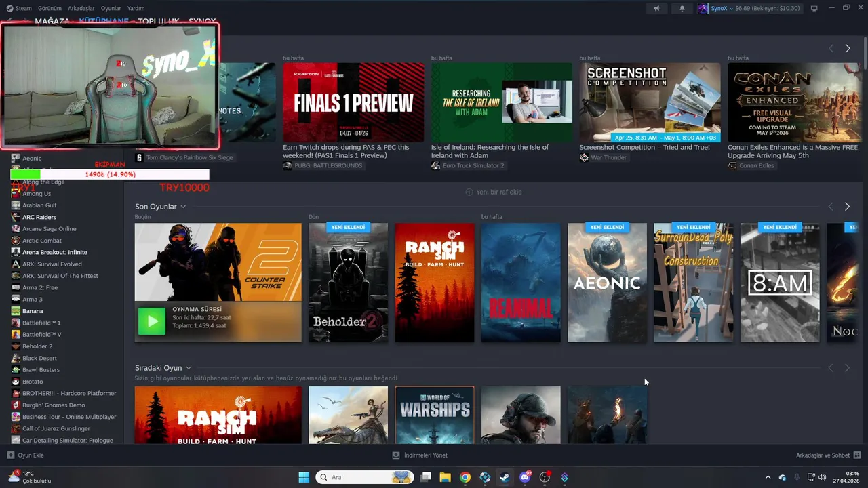Screen dimensions: 868x488
Task: Open Google Chrome from the taskbar
Action: (x=465, y=477)
